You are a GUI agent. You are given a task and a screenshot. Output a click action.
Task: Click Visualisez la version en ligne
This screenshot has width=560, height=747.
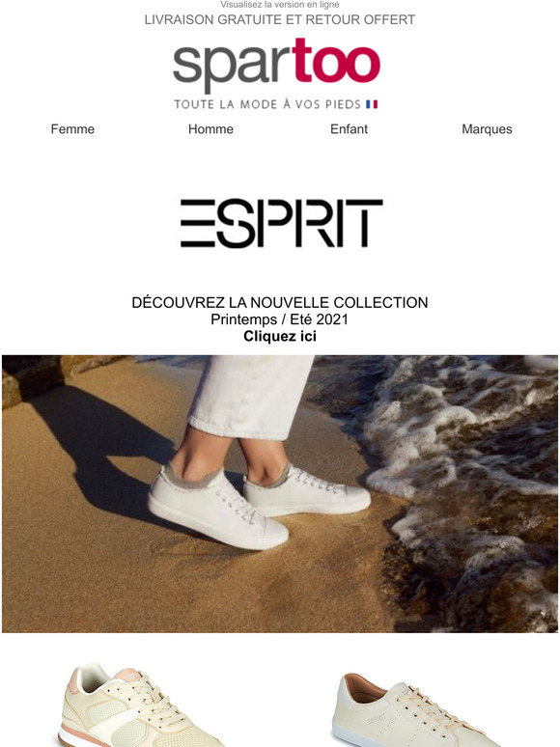point(280,5)
